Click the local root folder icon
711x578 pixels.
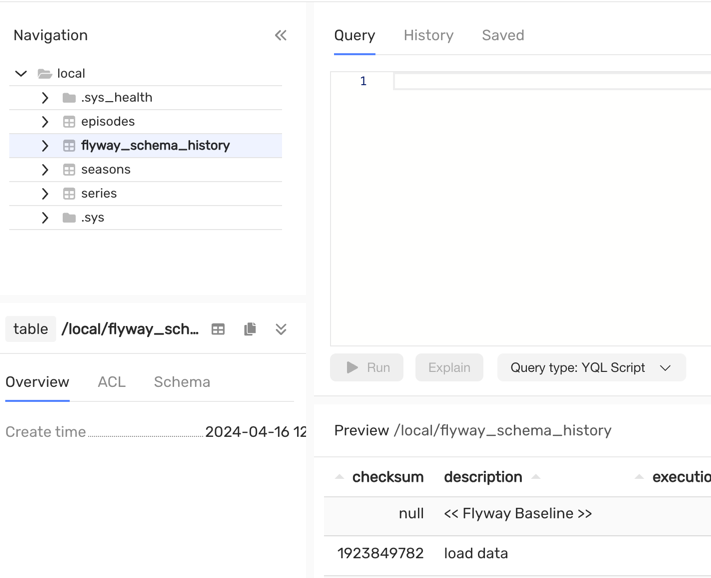click(45, 73)
